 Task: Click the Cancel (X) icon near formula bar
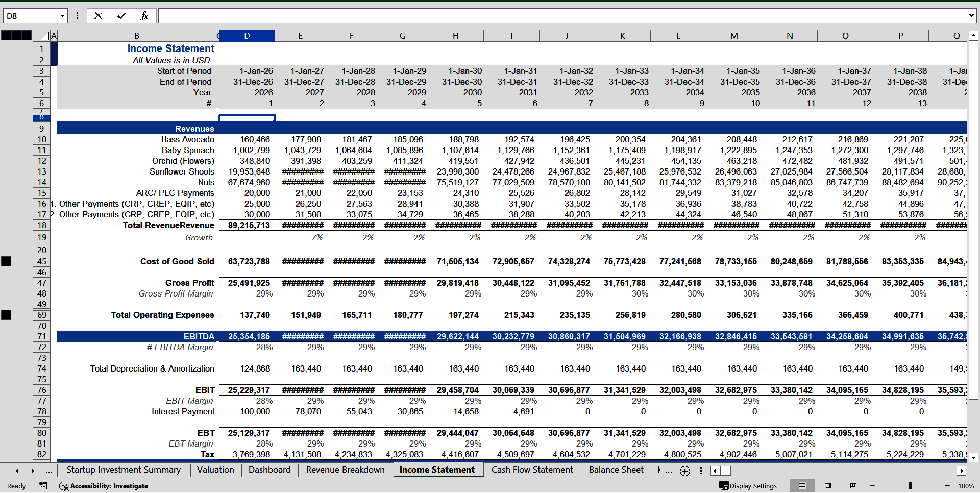[98, 15]
